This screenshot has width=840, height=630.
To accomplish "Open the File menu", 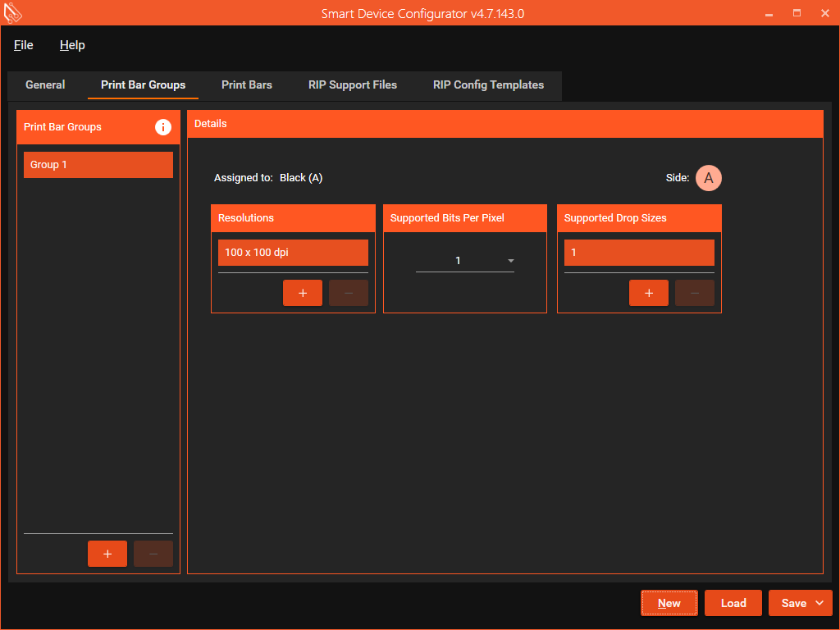I will [24, 45].
